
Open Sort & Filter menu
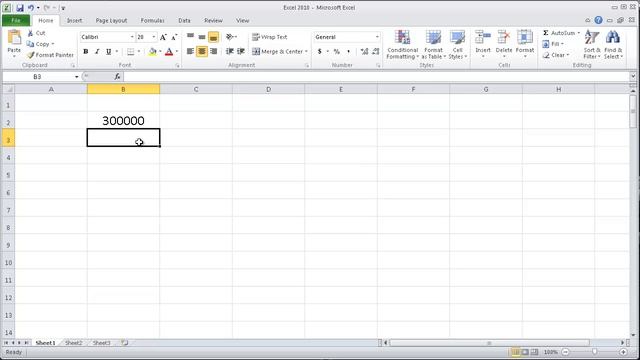592,45
